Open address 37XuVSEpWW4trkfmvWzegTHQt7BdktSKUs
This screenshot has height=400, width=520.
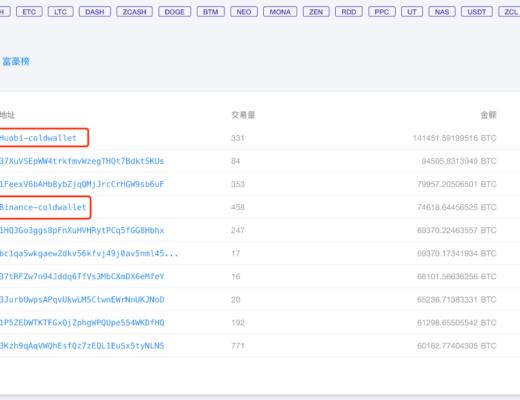82,161
